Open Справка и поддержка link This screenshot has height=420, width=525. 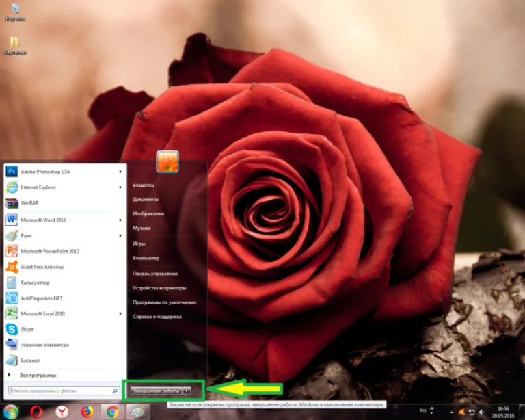(157, 317)
